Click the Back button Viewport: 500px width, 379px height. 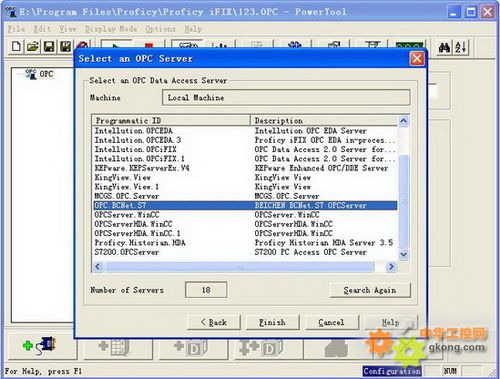click(x=214, y=322)
